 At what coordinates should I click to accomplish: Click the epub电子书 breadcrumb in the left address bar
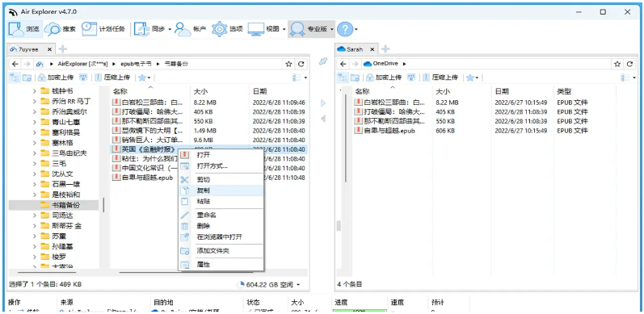(x=136, y=64)
